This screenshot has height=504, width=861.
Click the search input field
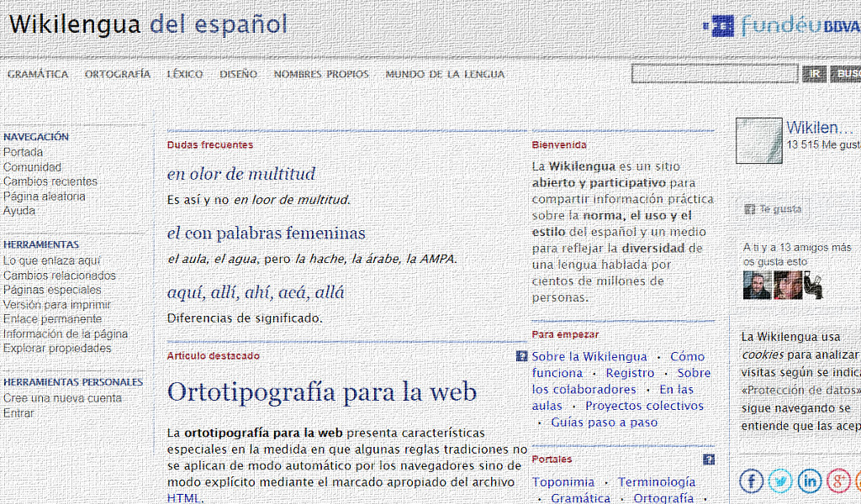tap(714, 74)
